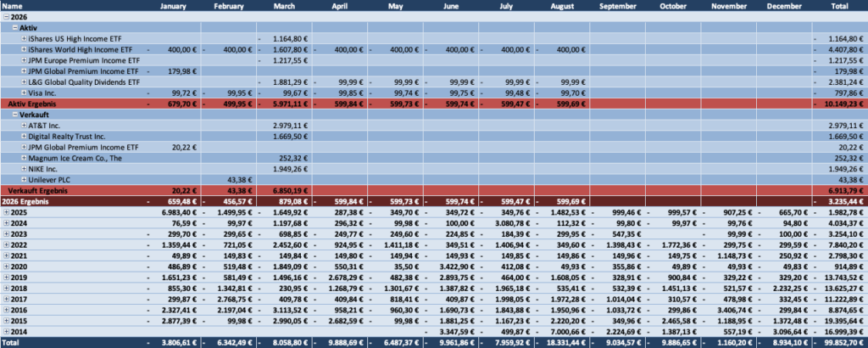Screen dimensions: 868x348
Task: Expand the iShares US High Income ETF row
Action: (24, 39)
